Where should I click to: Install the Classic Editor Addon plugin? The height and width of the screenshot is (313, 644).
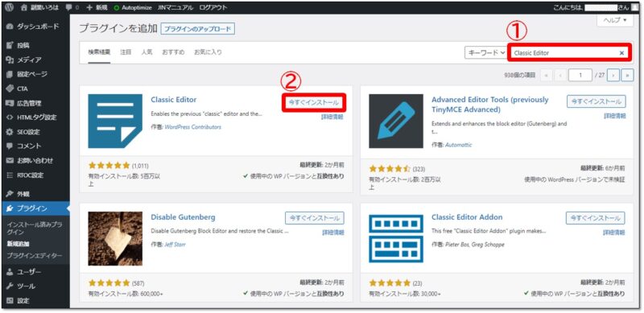[x=596, y=218]
